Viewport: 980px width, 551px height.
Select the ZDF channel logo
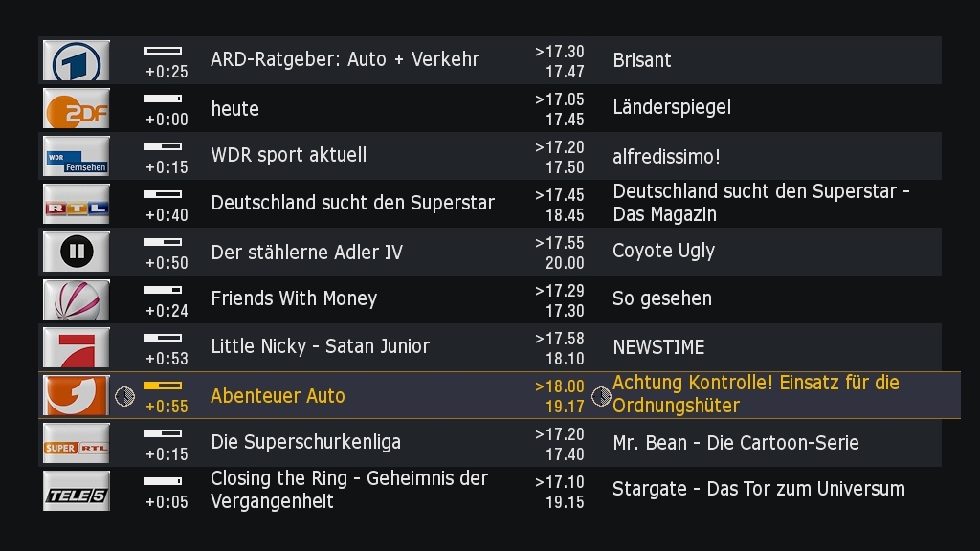click(77, 108)
